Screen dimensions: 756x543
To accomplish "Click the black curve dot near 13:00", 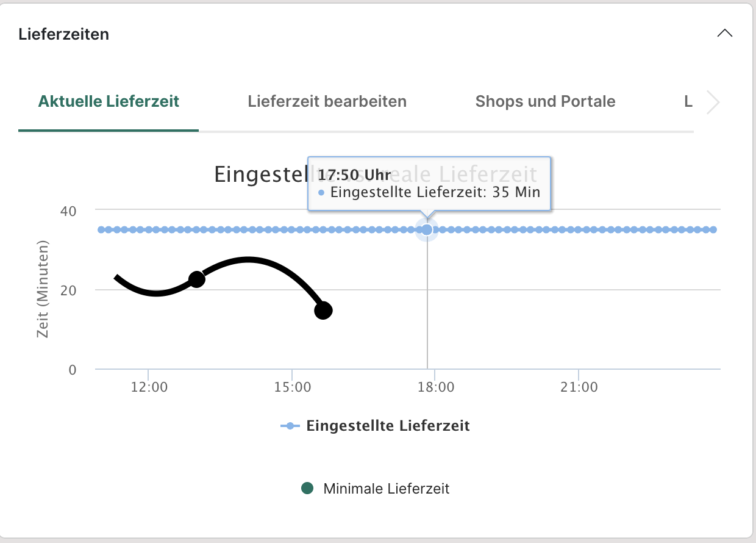I will pyautogui.click(x=196, y=279).
